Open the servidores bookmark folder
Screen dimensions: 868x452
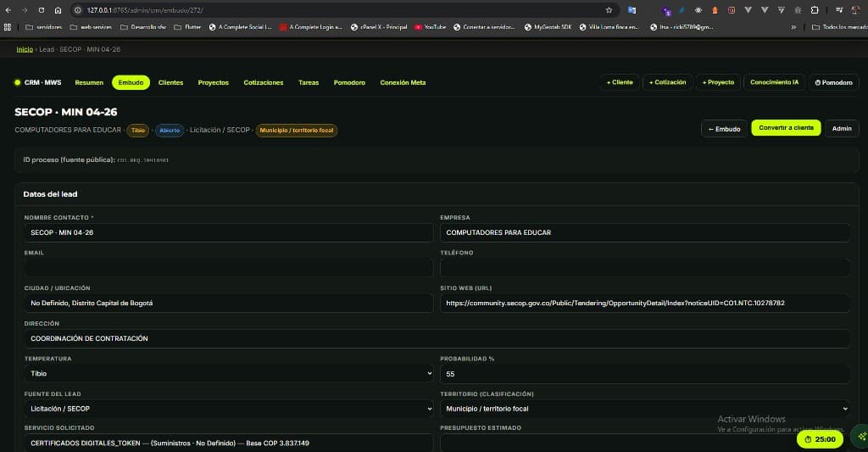[x=44, y=26]
